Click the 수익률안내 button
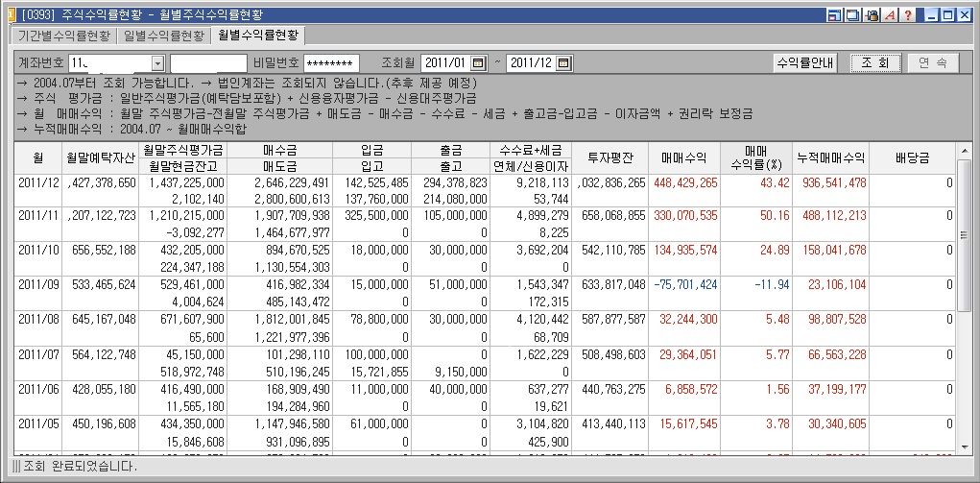Image resolution: width=980 pixels, height=483 pixels. [804, 62]
